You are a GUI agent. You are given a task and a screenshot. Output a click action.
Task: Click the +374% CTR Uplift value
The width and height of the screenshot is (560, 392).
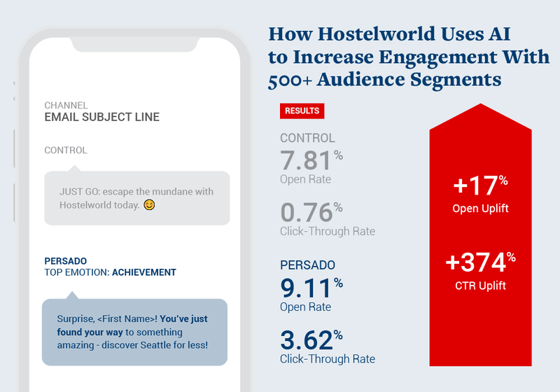(x=480, y=263)
